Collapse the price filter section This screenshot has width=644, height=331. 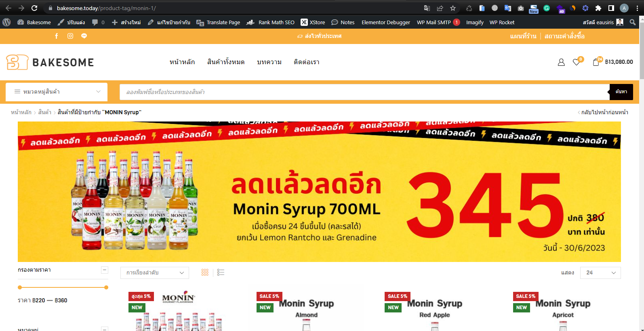point(105,270)
